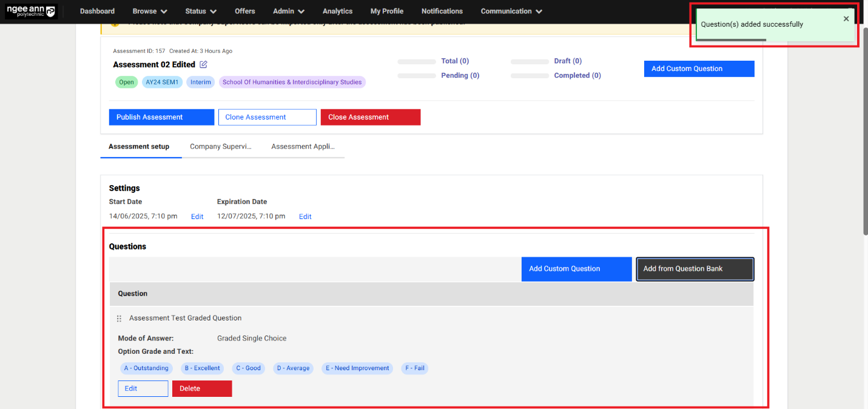
Task: Click the Edit link next to Start Date
Action: coord(197,217)
